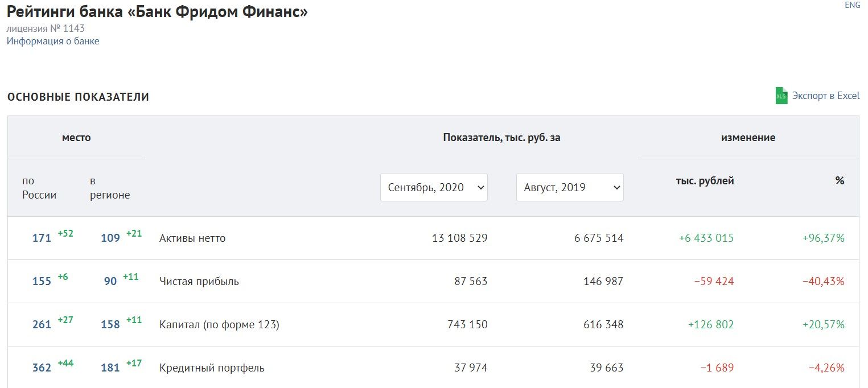Switch language to ENG
This screenshot has width=868, height=388.
852,5
